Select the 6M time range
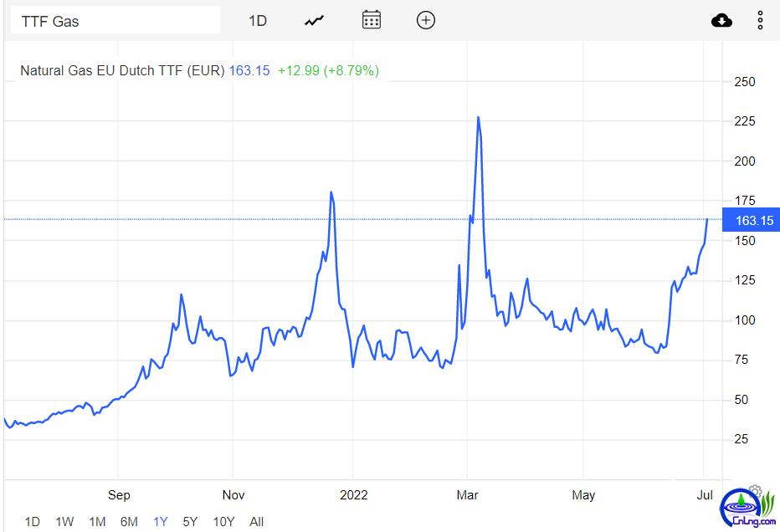This screenshot has height=532, width=780. point(129,522)
